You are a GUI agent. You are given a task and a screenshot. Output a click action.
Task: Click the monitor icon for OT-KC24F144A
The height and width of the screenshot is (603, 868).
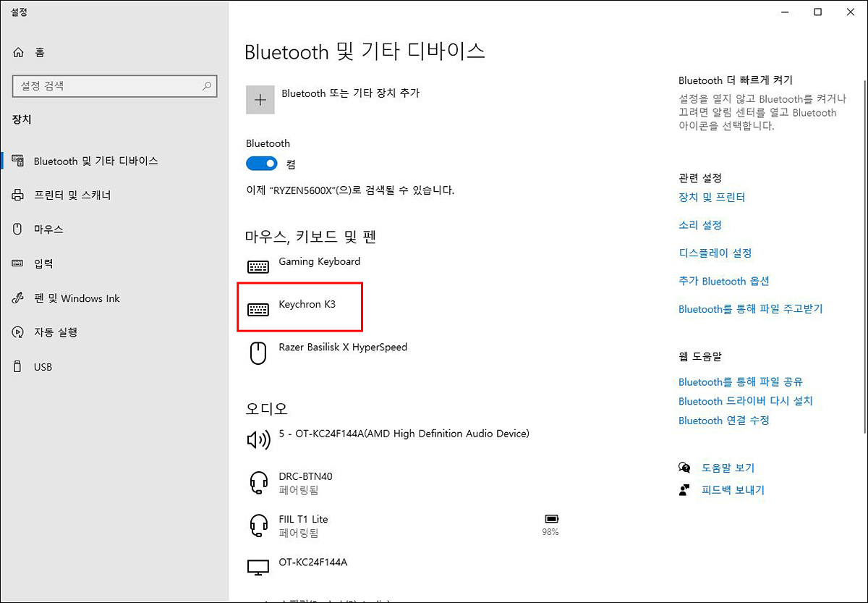[x=258, y=568]
